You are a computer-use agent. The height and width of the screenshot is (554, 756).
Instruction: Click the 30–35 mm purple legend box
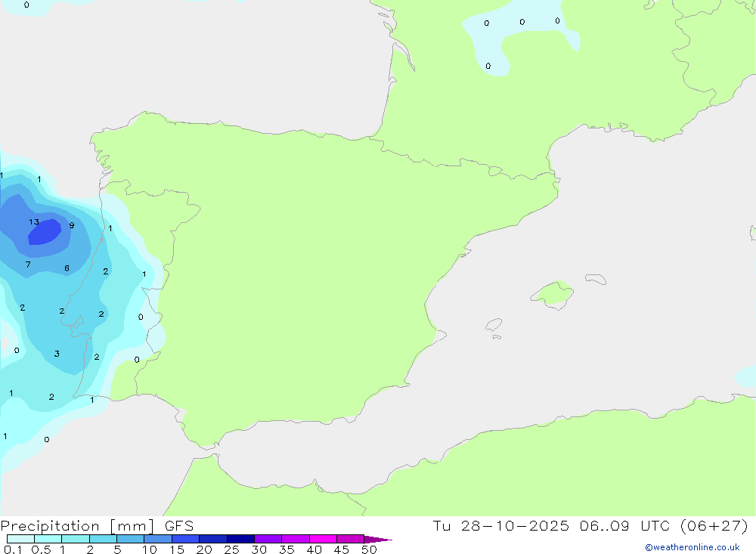coord(268,539)
